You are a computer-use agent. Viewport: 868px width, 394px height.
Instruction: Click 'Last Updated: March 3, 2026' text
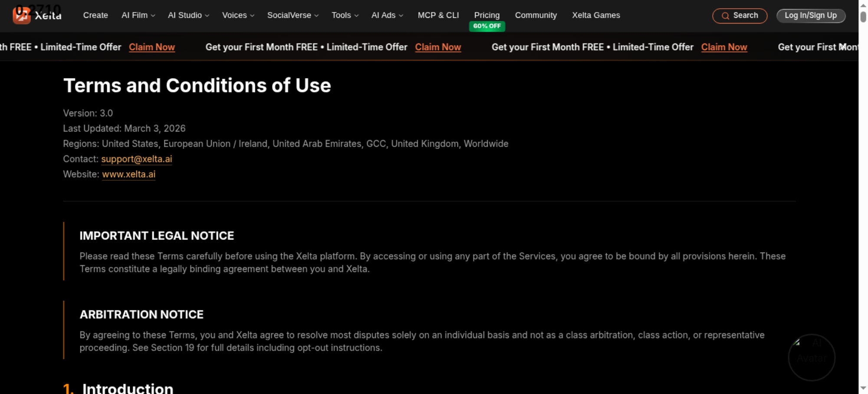pos(124,128)
